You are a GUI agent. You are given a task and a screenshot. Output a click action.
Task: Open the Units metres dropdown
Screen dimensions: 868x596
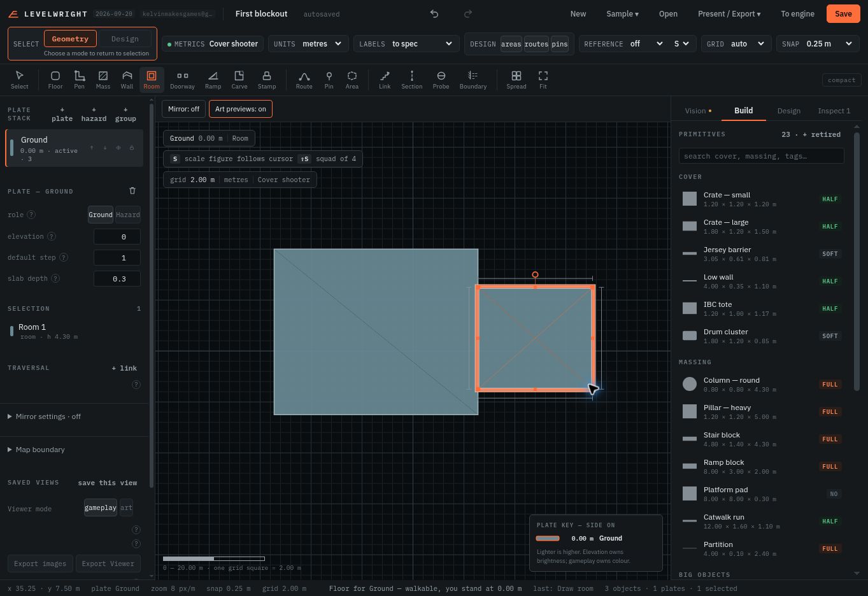[x=308, y=43]
